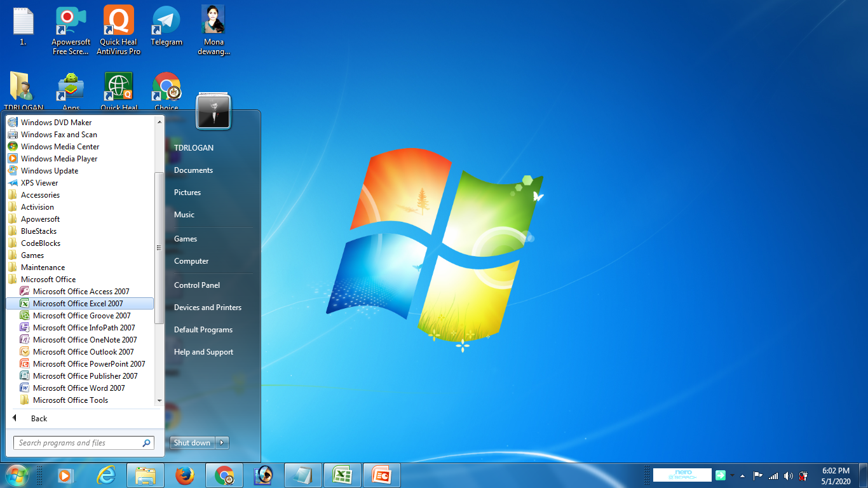Open Pictures from the Start menu
Screen dimensions: 868x488
[x=187, y=193]
